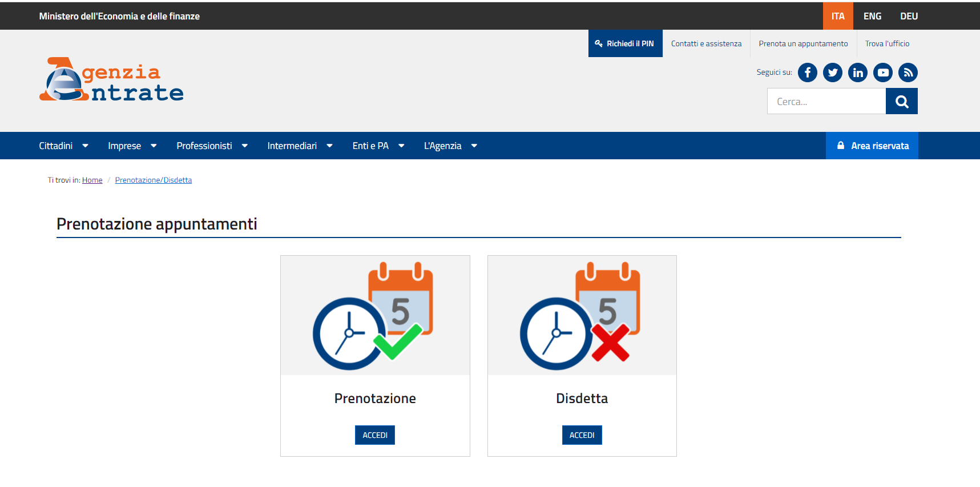Go to Home breadcrumb link
Viewport: 980px width, 487px height.
tap(92, 180)
